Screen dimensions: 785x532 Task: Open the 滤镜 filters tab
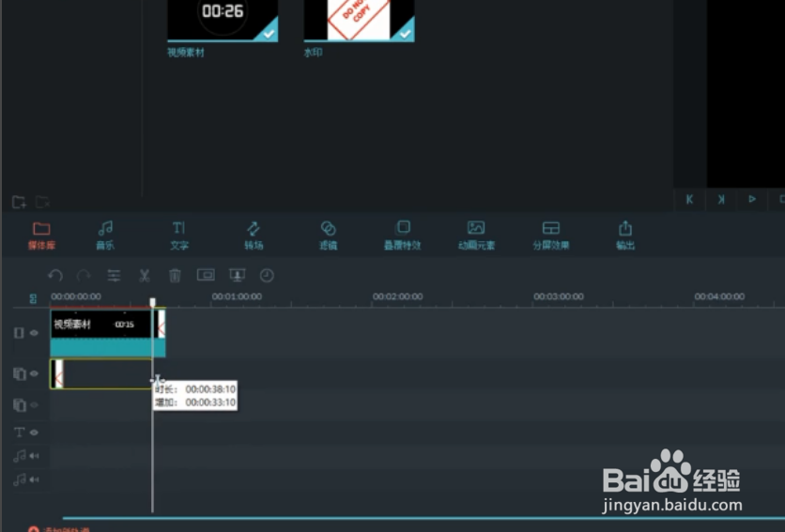click(328, 236)
